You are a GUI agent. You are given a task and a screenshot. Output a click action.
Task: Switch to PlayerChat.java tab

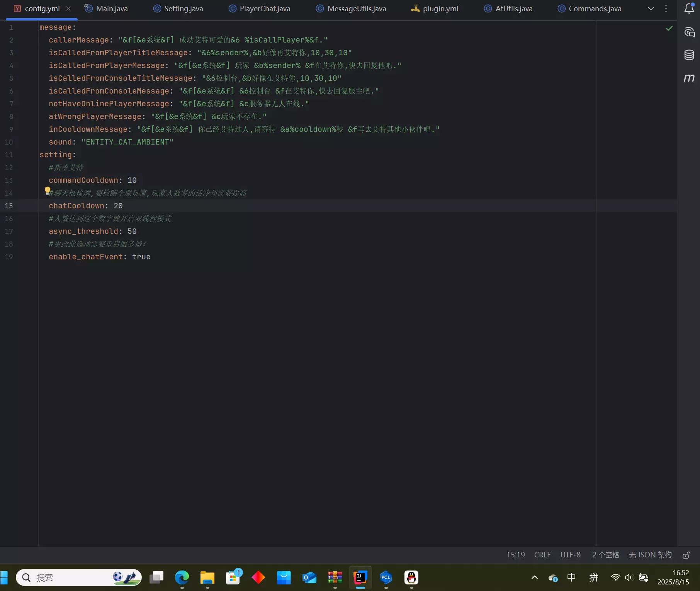260,9
